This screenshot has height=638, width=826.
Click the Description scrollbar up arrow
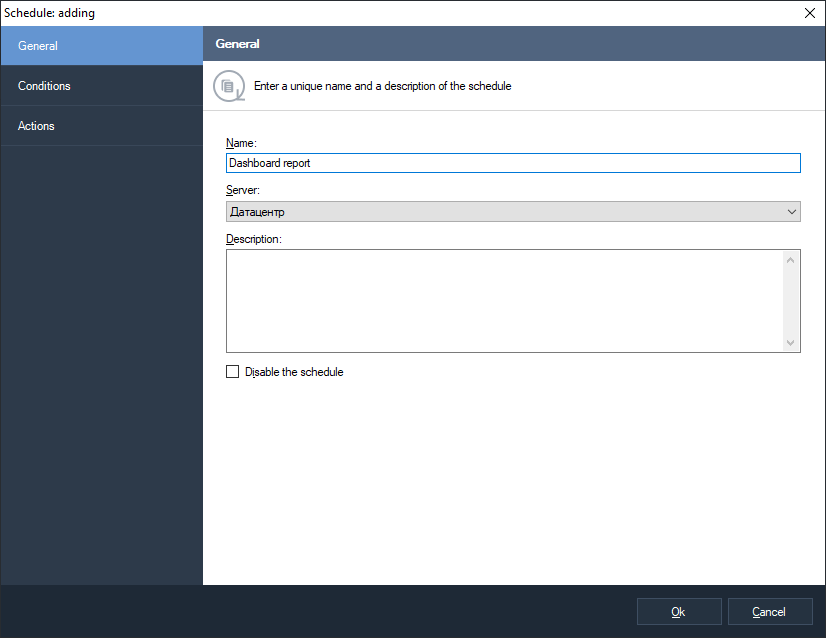(792, 260)
